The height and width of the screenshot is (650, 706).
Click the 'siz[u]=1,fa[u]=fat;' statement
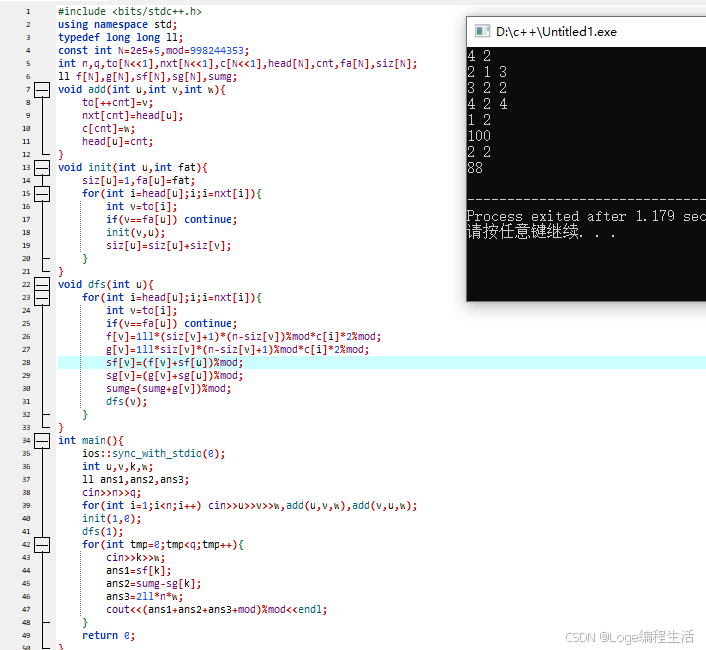[x=139, y=181]
